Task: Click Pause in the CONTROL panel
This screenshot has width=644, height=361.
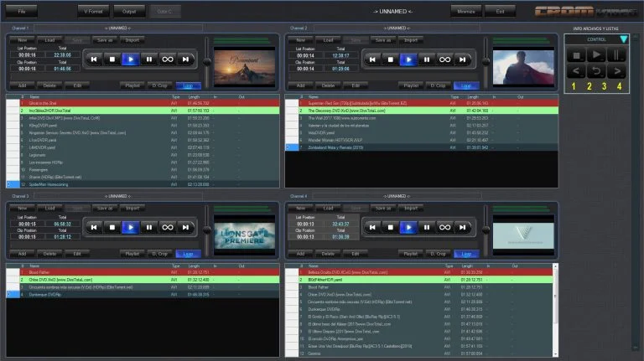Action: tap(616, 55)
